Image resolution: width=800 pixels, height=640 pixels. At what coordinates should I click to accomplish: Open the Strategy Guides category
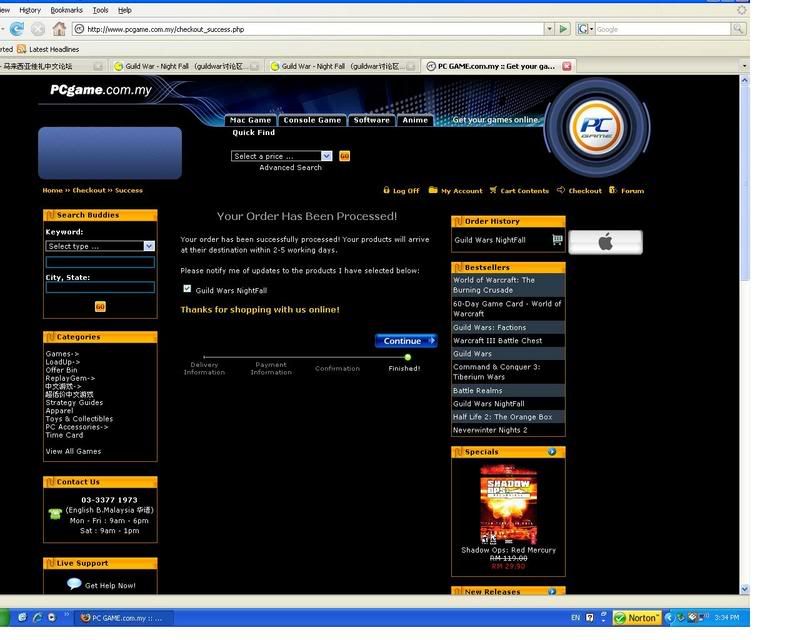pos(74,403)
